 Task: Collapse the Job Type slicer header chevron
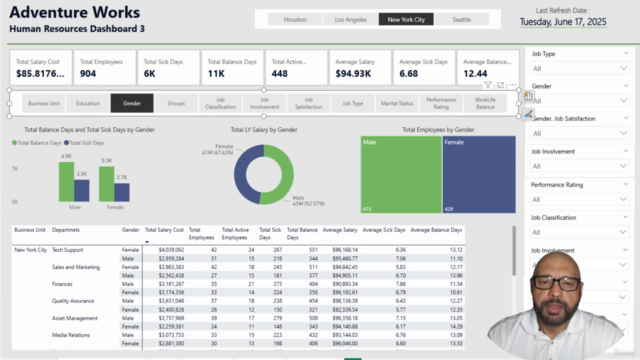click(x=626, y=53)
